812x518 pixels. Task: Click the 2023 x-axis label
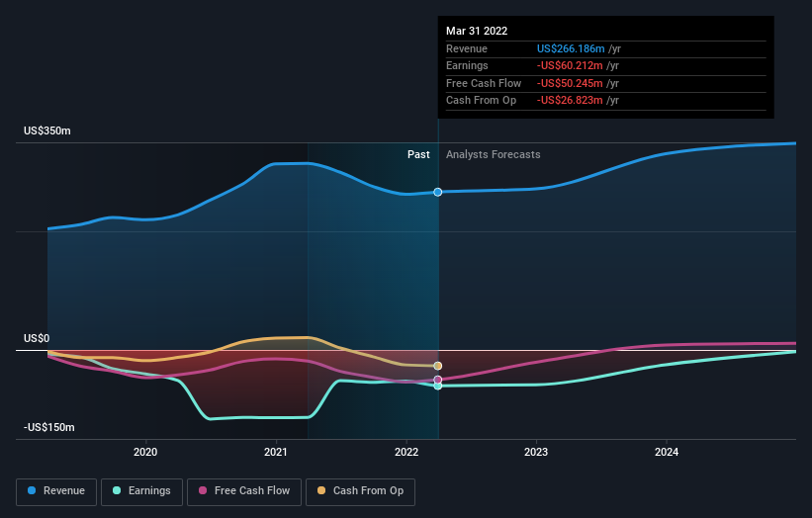pyautogui.click(x=536, y=452)
